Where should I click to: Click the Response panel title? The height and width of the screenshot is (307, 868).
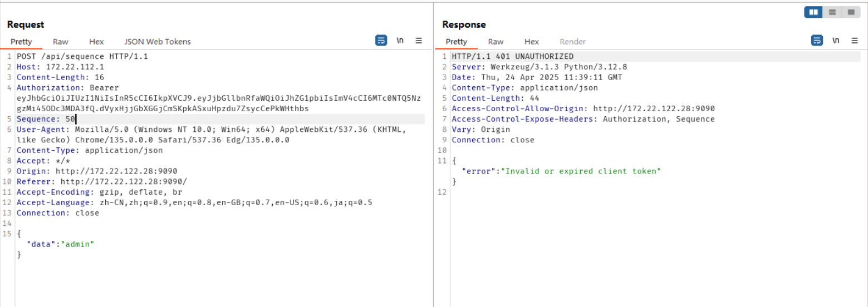464,24
